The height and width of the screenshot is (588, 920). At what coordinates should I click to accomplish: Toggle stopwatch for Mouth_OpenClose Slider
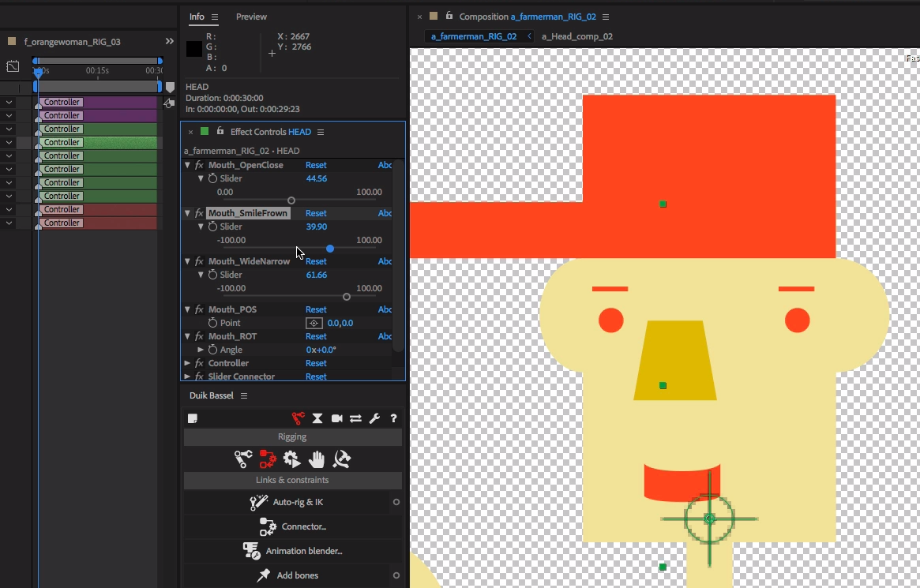213,178
